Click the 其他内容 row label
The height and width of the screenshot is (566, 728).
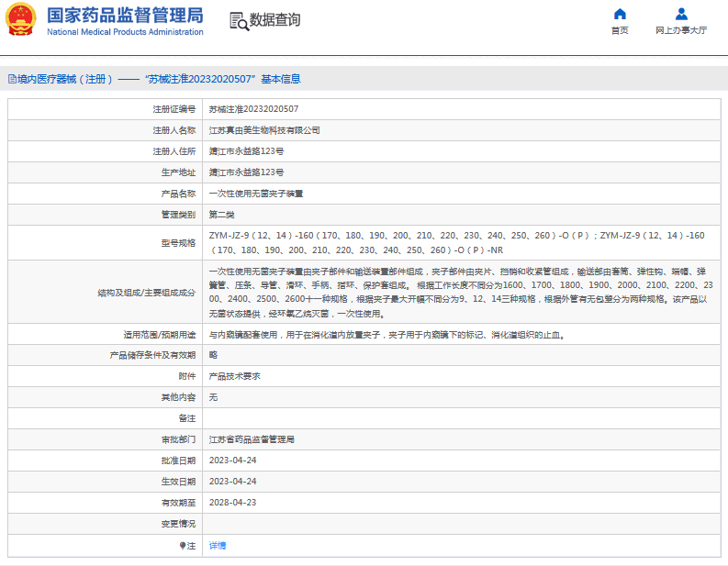click(x=178, y=397)
